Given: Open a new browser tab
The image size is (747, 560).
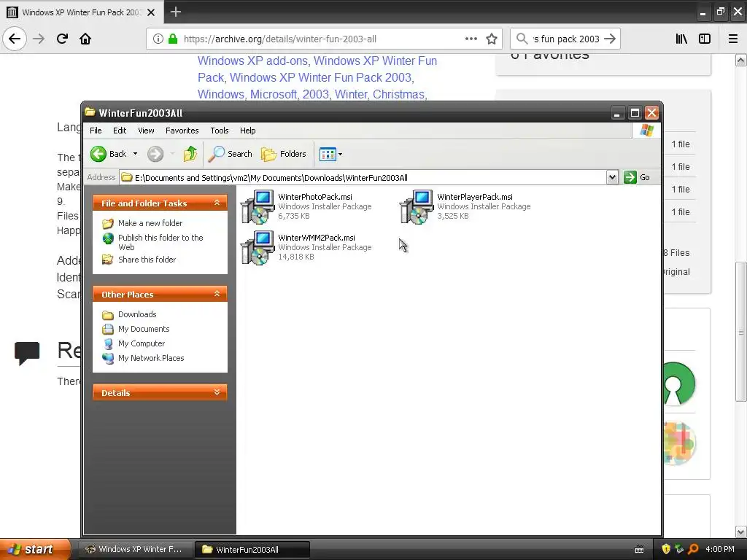Looking at the screenshot, I should coord(175,12).
